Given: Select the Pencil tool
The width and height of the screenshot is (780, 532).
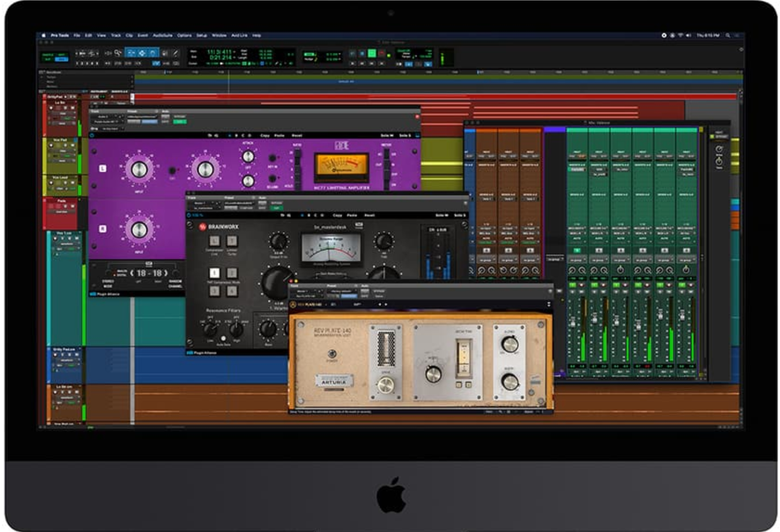Looking at the screenshot, I should click(176, 53).
